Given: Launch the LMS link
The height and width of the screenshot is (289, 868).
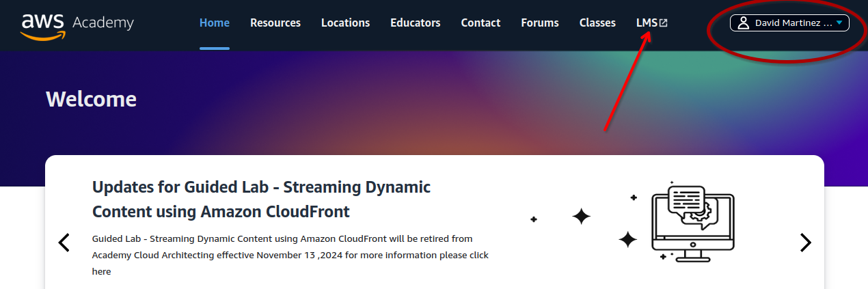Looking at the screenshot, I should tap(646, 23).
